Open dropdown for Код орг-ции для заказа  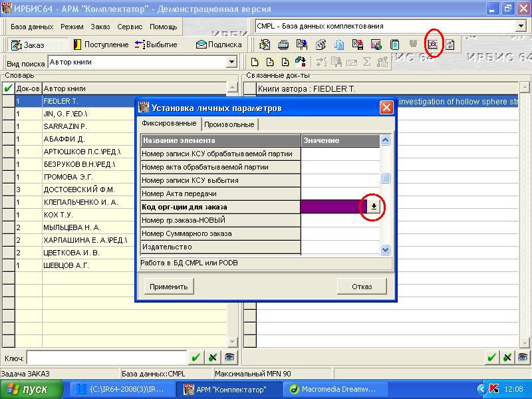tap(374, 207)
